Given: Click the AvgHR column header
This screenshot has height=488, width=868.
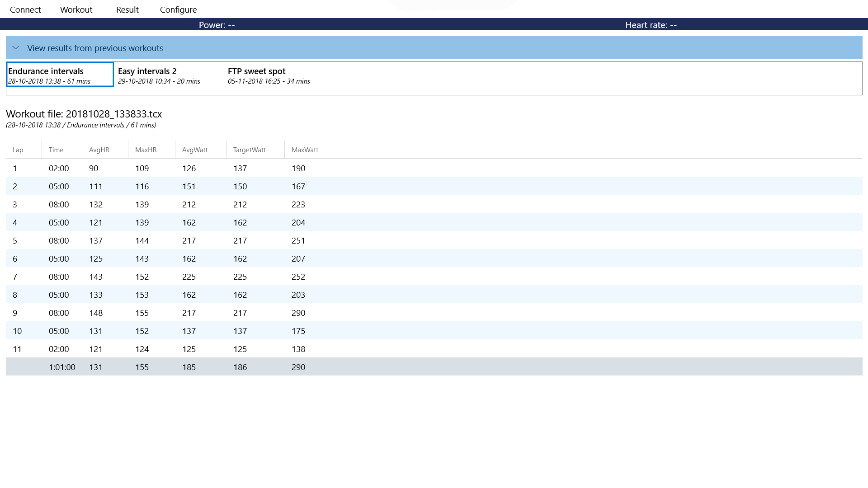Looking at the screenshot, I should point(99,150).
